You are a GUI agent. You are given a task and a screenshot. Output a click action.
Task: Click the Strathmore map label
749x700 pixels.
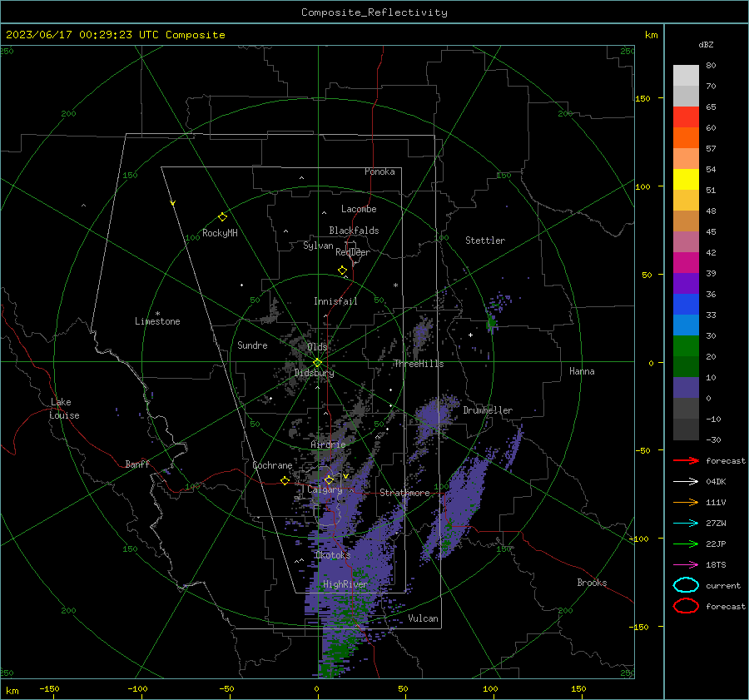click(404, 493)
